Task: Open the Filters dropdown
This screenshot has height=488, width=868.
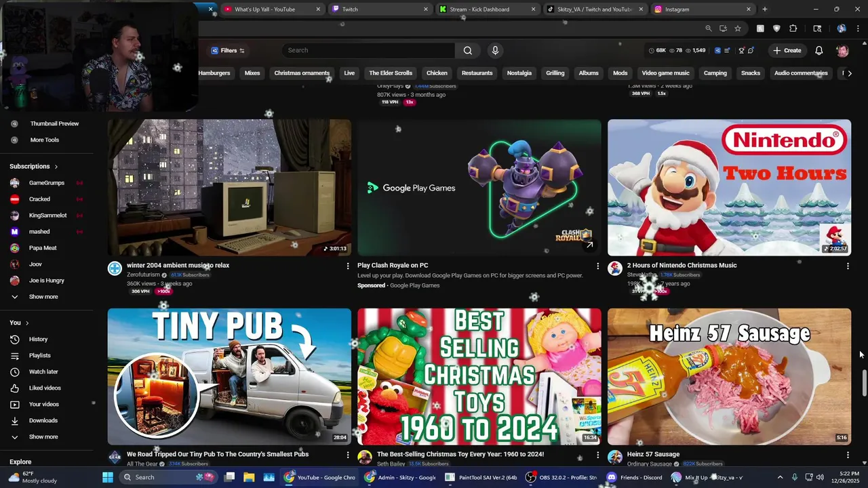Action: tap(228, 50)
